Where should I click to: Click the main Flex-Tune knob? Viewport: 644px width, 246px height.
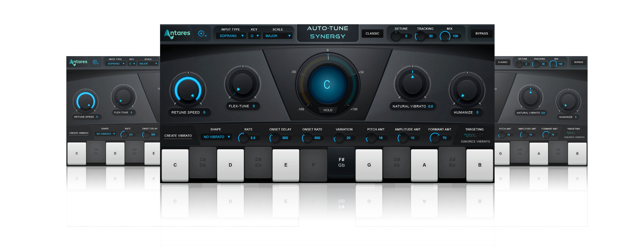tap(242, 84)
